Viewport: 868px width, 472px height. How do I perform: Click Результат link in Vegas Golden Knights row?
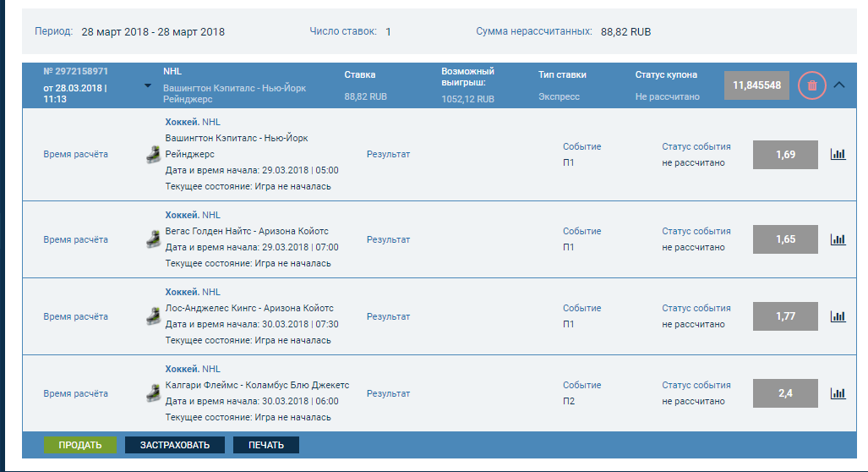388,239
